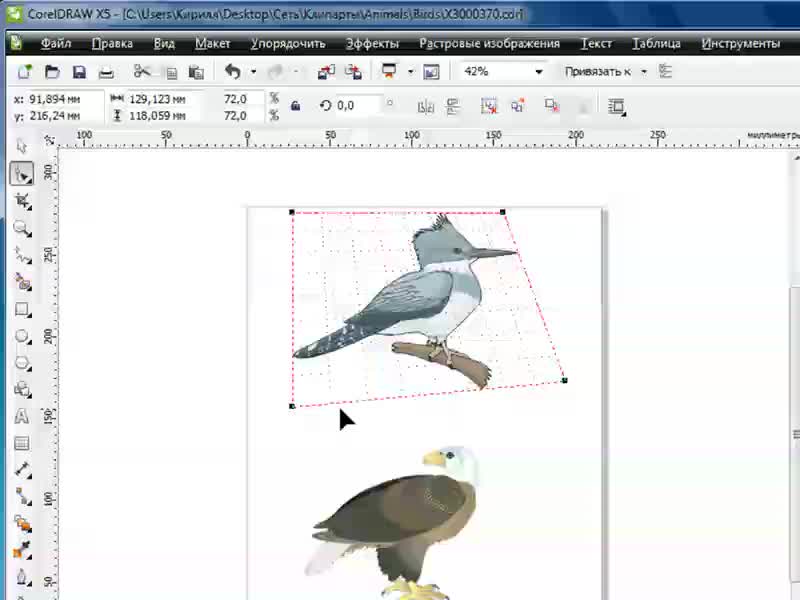
Task: Select the Pick tool arrow
Action: (x=22, y=148)
